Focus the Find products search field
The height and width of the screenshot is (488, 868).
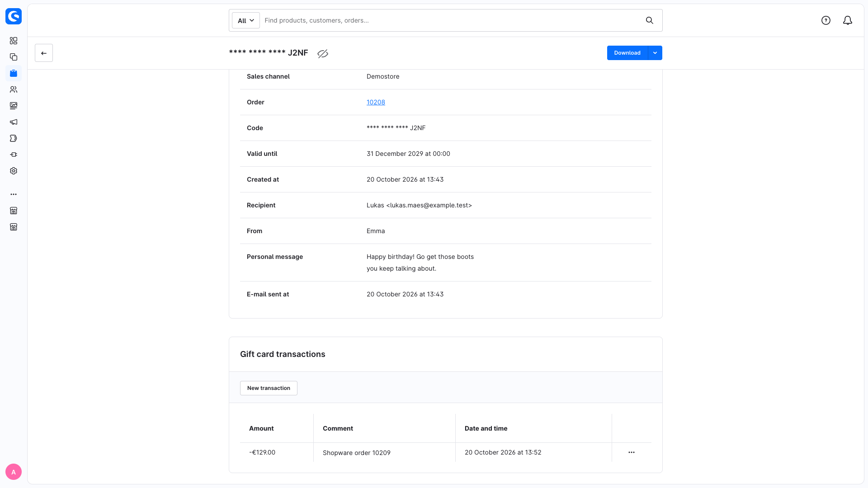pos(452,20)
